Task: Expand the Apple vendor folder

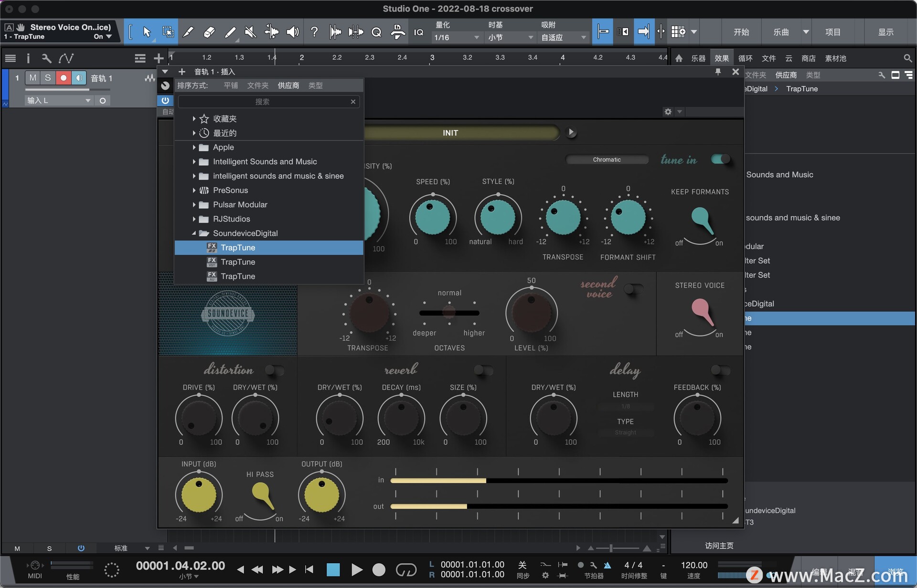Action: pyautogui.click(x=194, y=147)
